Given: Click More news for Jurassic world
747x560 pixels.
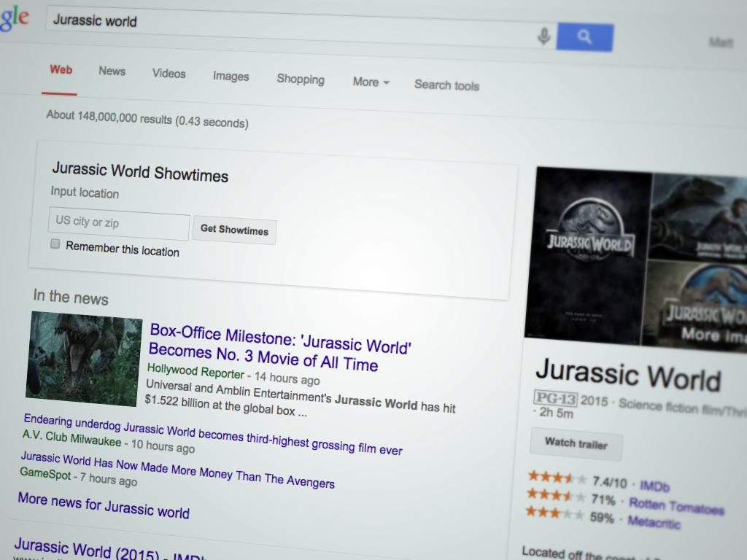Looking at the screenshot, I should (104, 506).
